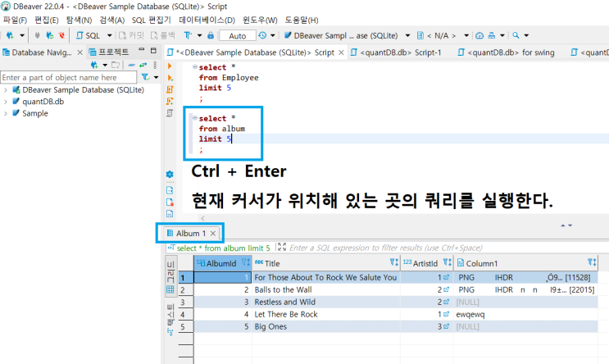Click the object name search field
This screenshot has height=364, width=609.
(69, 77)
